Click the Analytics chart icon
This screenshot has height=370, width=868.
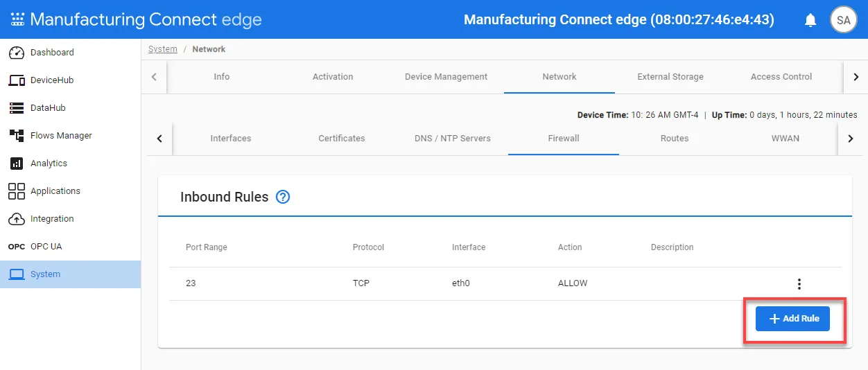(17, 164)
